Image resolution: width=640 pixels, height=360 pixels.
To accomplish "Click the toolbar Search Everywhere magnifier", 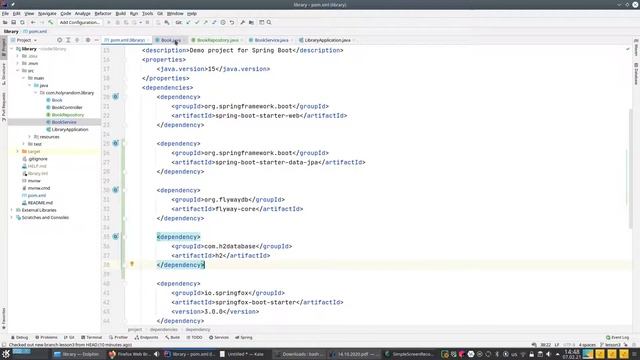I will [269, 22].
